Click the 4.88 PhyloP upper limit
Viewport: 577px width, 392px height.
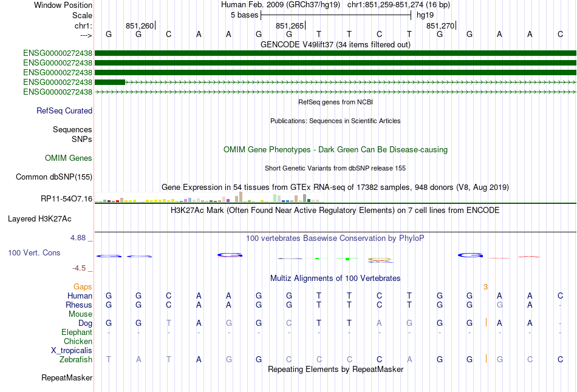[x=78, y=238]
